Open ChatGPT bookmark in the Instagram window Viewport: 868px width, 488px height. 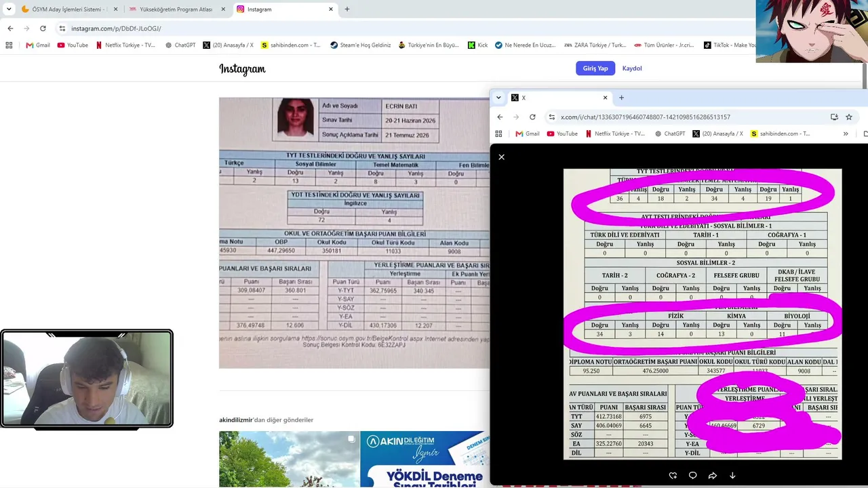click(180, 45)
